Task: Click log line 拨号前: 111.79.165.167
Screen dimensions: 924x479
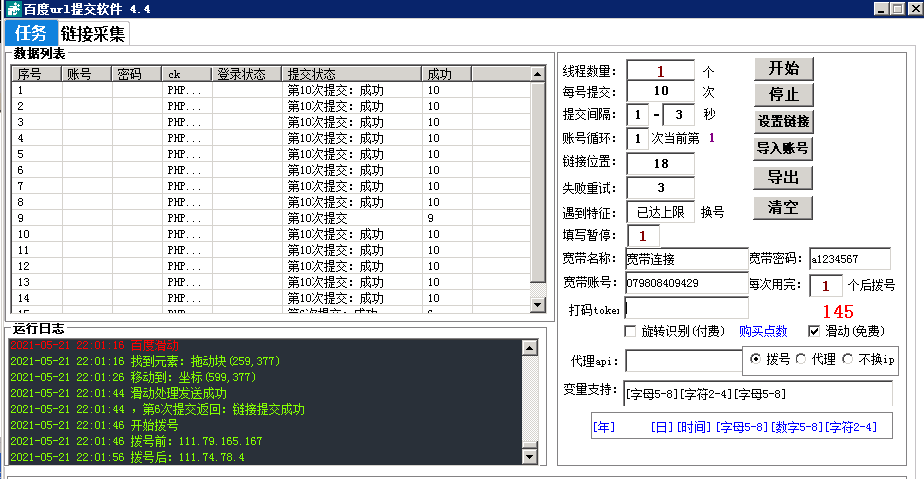Action: tap(136, 441)
